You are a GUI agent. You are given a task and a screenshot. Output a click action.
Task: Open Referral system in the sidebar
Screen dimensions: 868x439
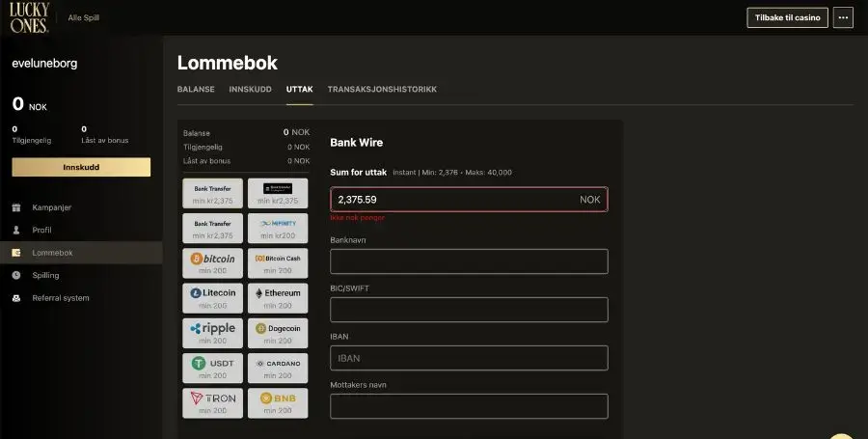tap(61, 298)
